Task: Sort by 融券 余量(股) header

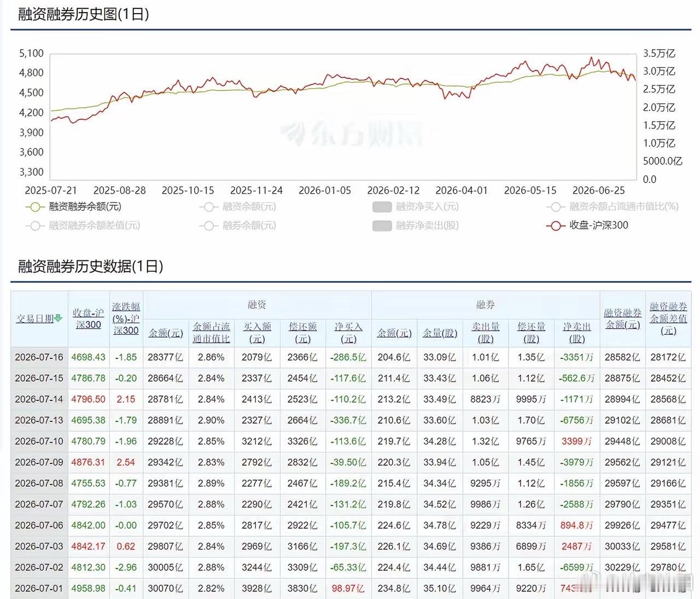Action: point(440,333)
